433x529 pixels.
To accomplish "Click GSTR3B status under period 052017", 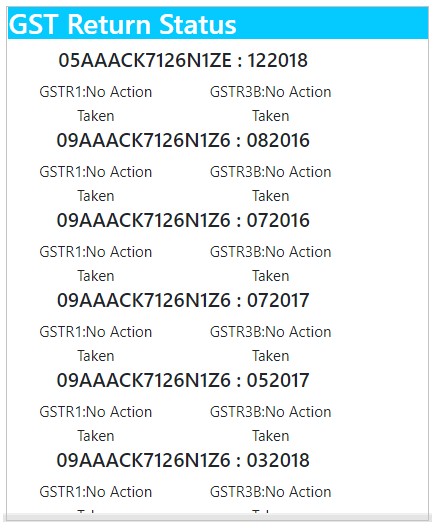I will [271, 423].
